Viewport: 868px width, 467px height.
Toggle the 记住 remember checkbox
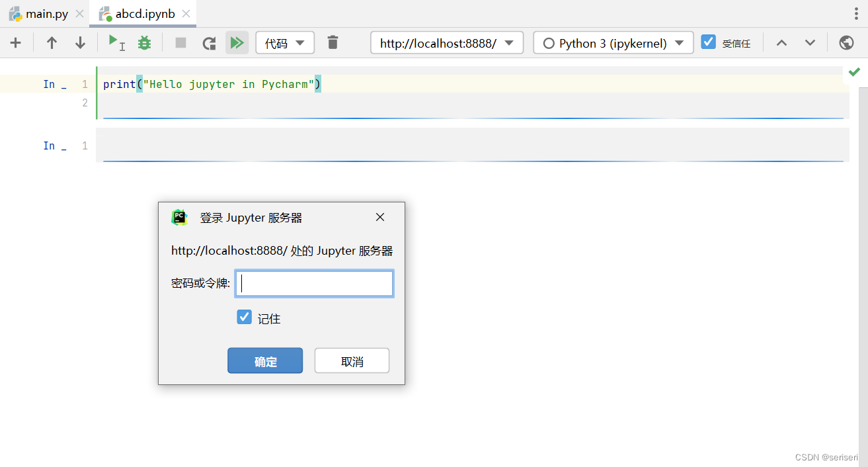coord(245,318)
